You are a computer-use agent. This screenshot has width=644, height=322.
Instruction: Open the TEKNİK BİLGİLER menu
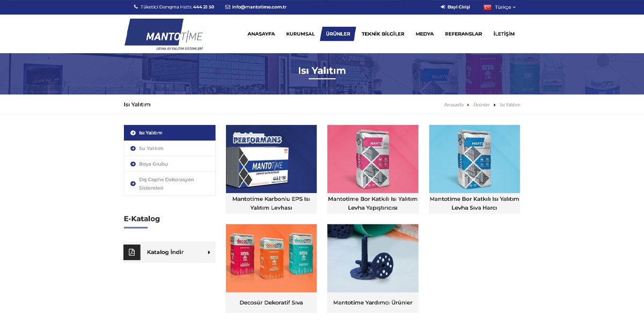383,34
